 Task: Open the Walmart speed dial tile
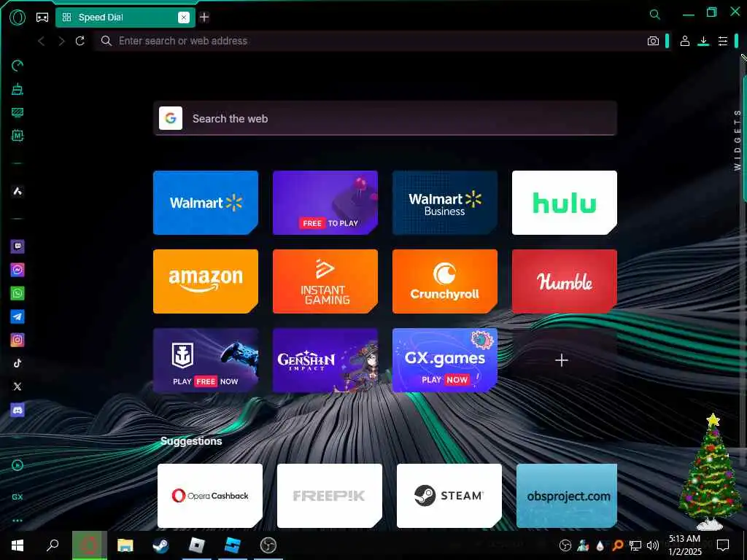click(205, 203)
